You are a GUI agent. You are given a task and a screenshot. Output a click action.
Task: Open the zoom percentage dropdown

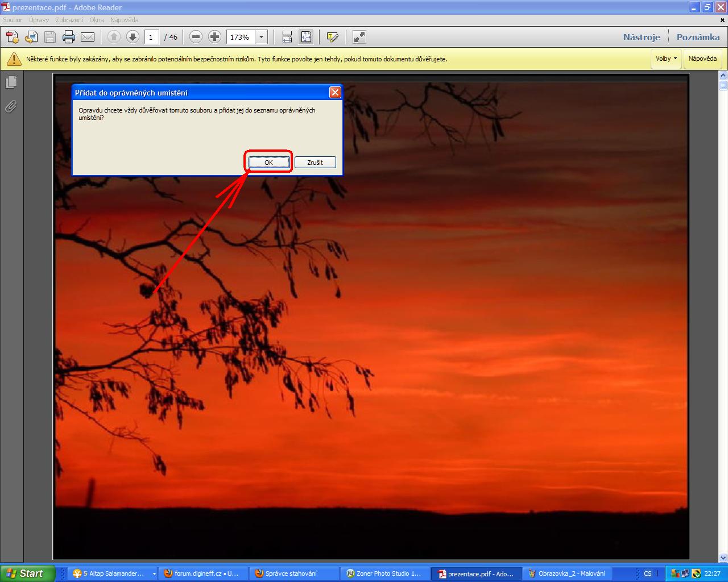coord(261,38)
